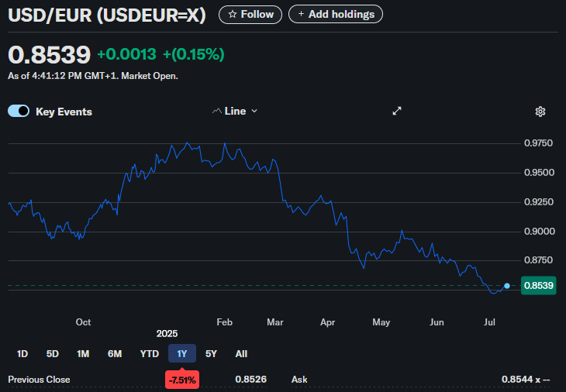Viewport: 566px width, 392px height.
Task: Click the Jul x-axis label
Action: tap(489, 322)
